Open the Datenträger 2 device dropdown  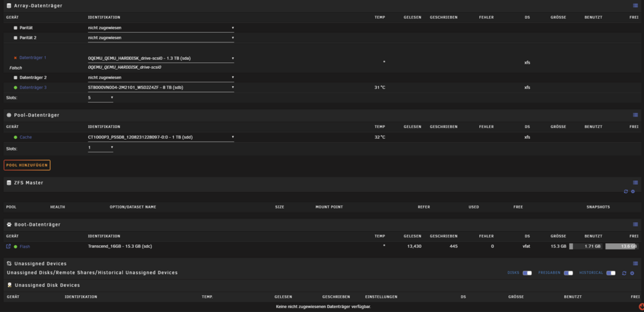click(161, 78)
